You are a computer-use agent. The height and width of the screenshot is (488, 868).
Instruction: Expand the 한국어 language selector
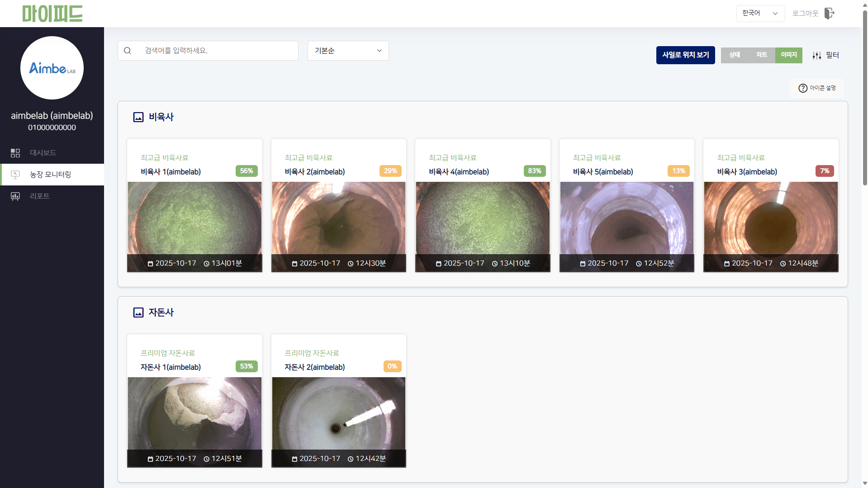pyautogui.click(x=760, y=14)
